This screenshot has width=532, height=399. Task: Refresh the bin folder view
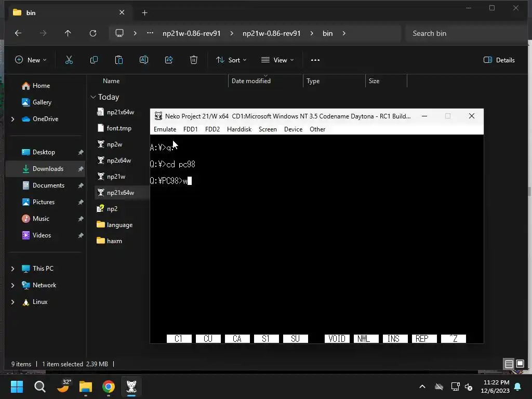click(x=93, y=33)
